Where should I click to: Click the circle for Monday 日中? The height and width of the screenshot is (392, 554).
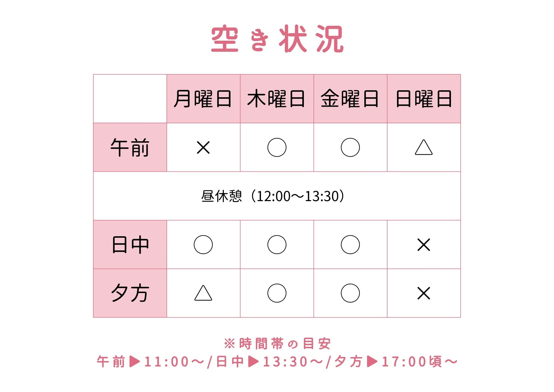click(x=203, y=245)
